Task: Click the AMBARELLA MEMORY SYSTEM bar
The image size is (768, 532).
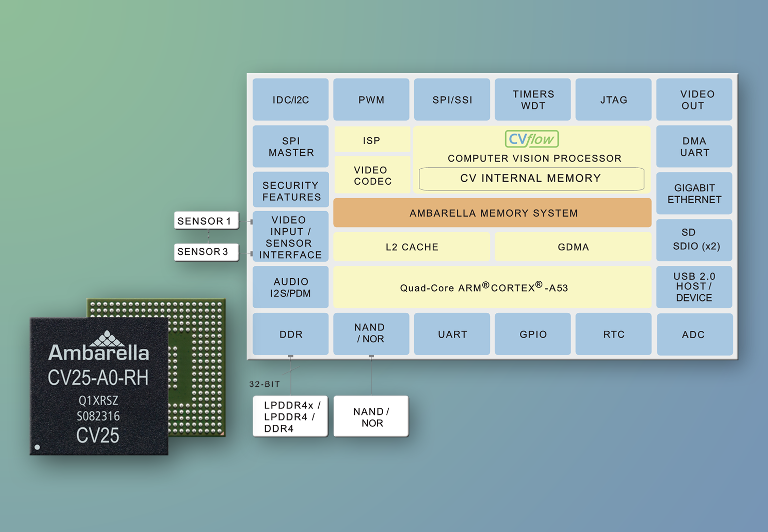Action: click(x=492, y=213)
